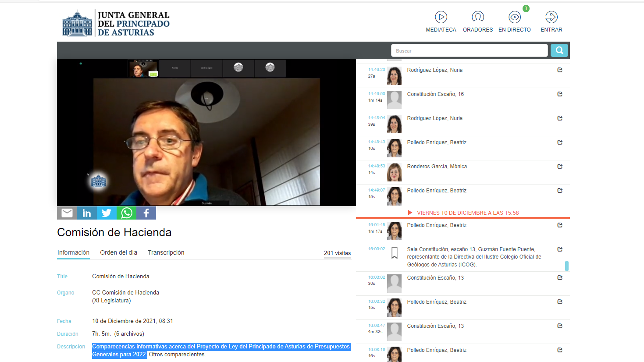Image resolution: width=644 pixels, height=362 pixels.
Task: Click the highlighted Comparecencias informativas description
Action: (x=221, y=351)
